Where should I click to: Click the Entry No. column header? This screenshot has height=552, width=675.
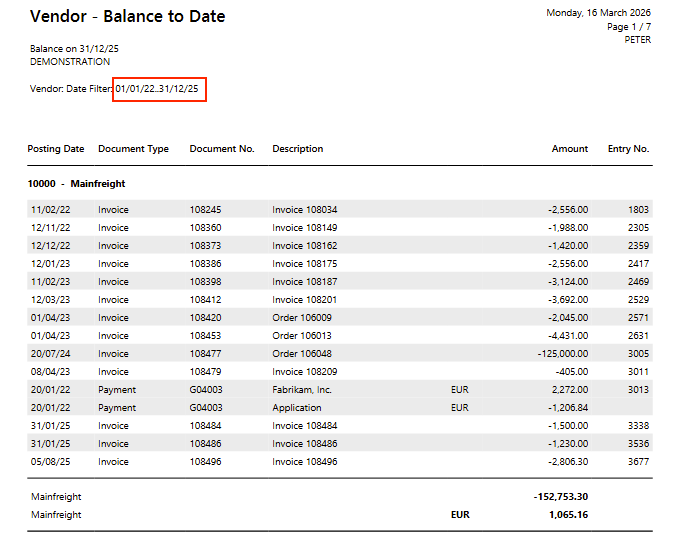[628, 149]
